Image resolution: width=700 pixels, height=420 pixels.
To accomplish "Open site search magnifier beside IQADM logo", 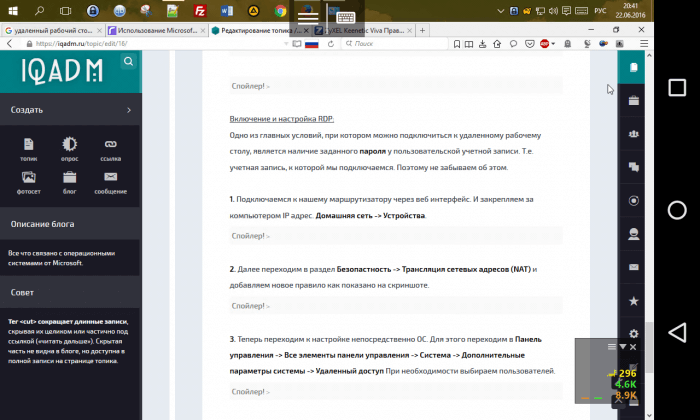I will point(128,62).
